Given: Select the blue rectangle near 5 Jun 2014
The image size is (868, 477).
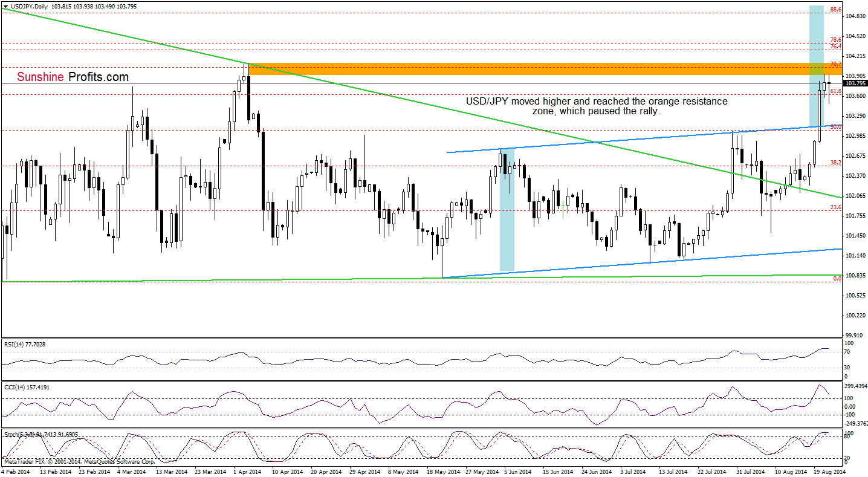Looking at the screenshot, I should [507, 209].
